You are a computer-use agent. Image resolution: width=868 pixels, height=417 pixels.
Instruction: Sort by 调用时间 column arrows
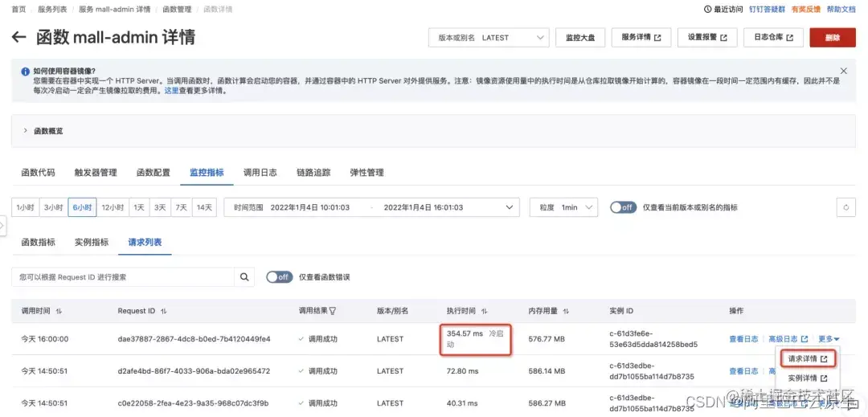tap(59, 312)
